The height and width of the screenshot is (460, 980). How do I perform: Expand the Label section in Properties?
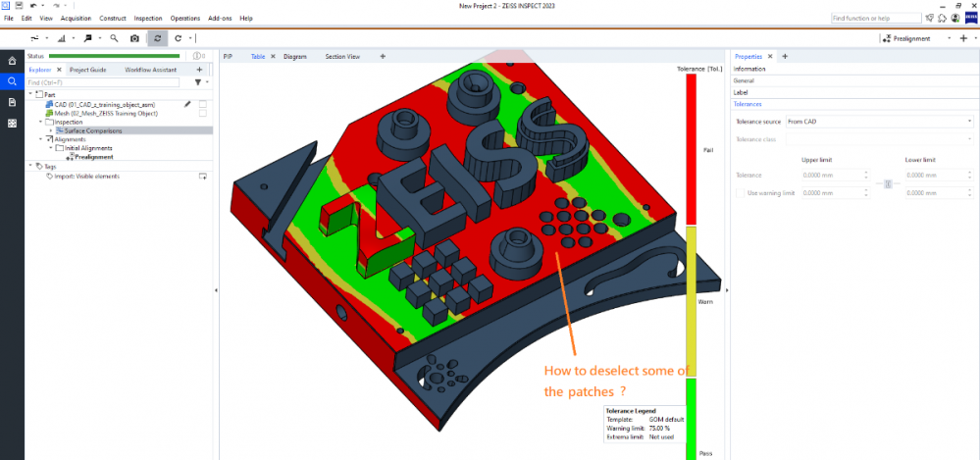pyautogui.click(x=741, y=92)
